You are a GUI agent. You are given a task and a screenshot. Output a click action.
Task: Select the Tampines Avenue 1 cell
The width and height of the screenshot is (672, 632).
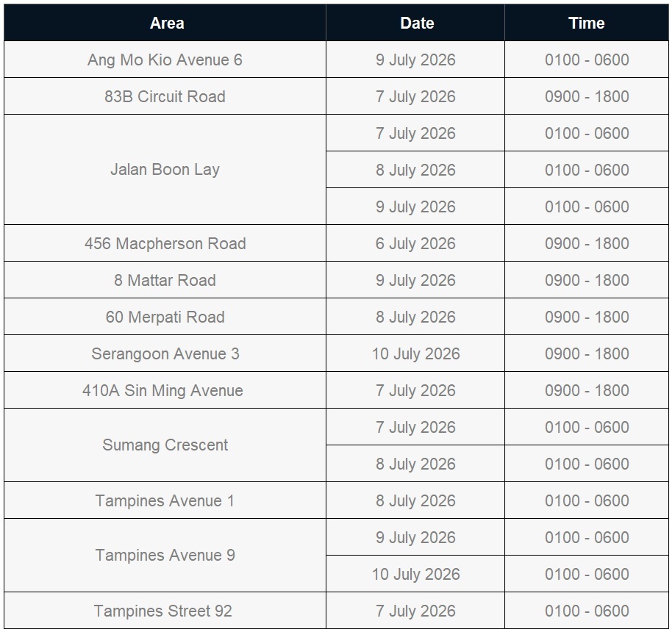165,500
